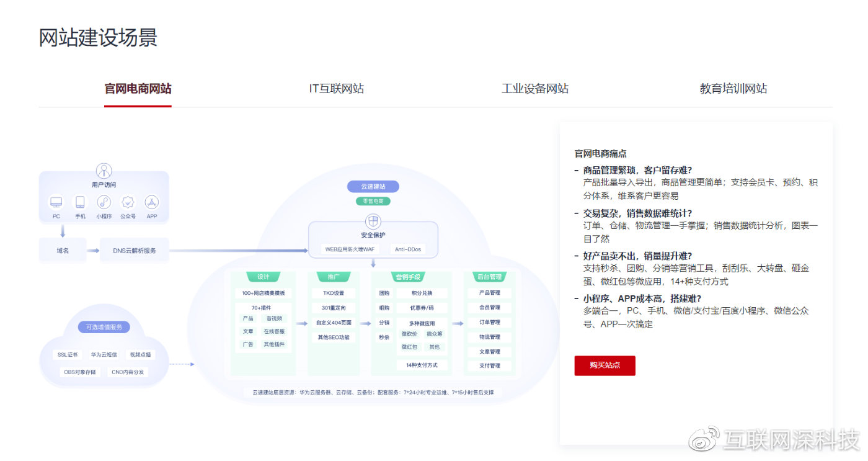Click the 14种支付方式 item
Screen dimensions: 868x461
tap(422, 365)
